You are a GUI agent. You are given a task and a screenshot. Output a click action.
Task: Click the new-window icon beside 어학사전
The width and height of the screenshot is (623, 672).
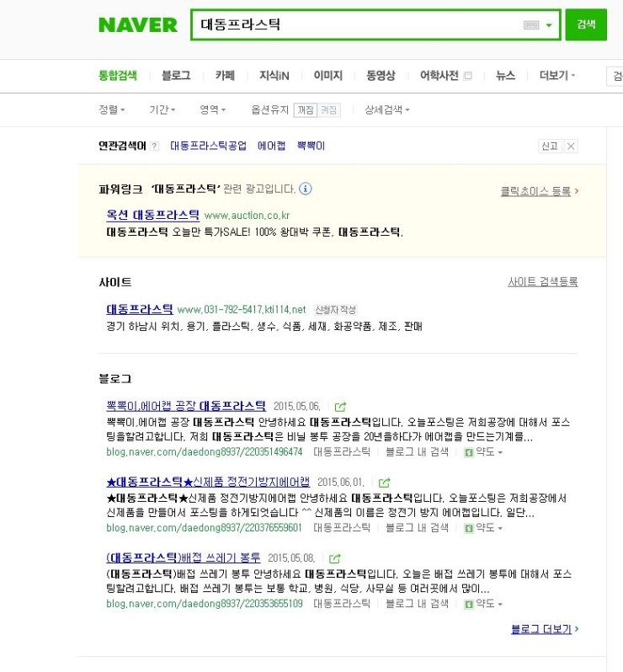point(468,76)
